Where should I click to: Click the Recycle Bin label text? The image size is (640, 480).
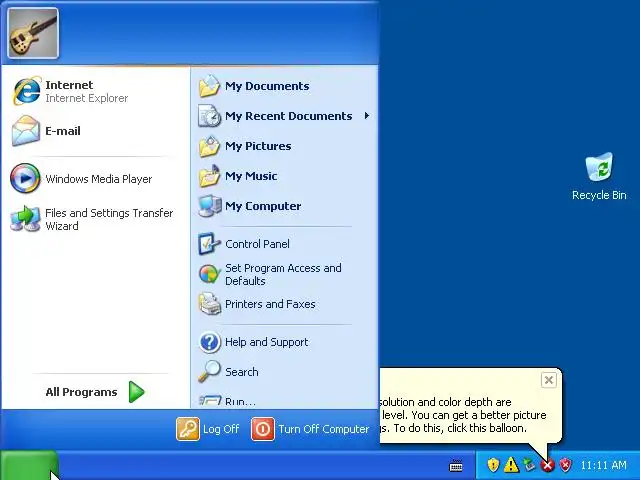(x=599, y=195)
